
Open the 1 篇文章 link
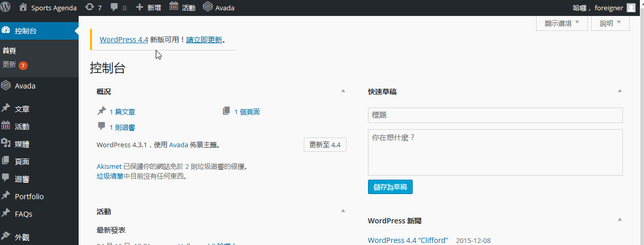coord(122,112)
